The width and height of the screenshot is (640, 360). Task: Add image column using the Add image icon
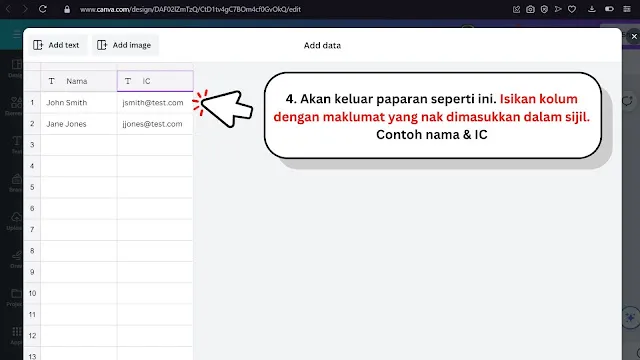[x=102, y=45]
